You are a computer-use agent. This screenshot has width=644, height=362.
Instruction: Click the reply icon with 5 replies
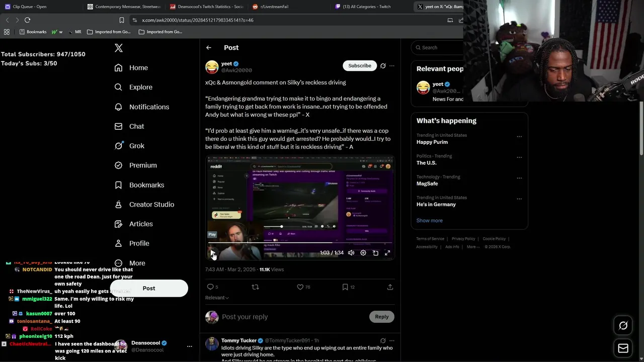point(212,287)
